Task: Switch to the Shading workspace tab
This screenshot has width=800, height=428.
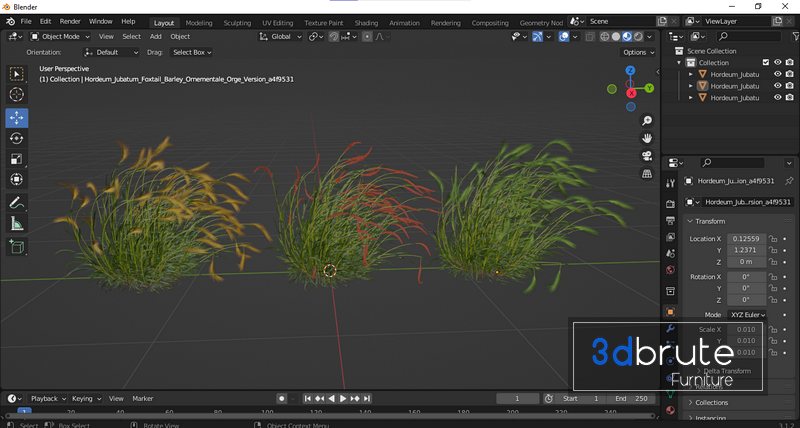Action: (x=366, y=23)
